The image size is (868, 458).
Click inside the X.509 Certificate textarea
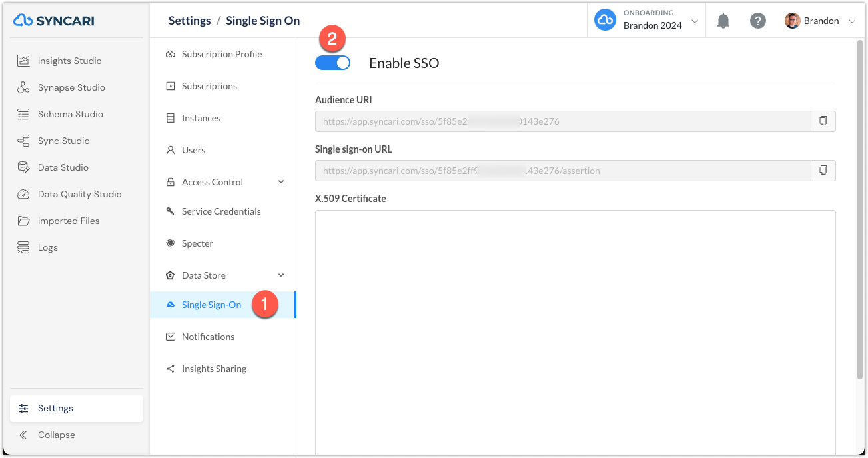575,332
